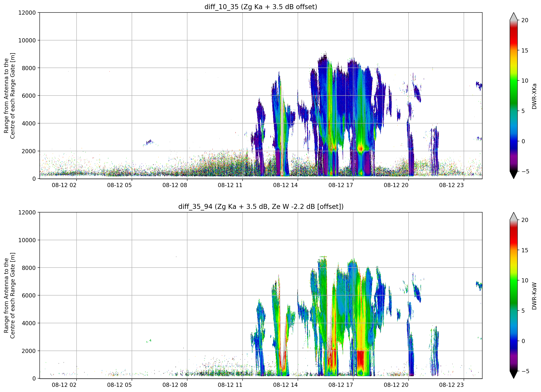Select "08-12 08" tick under the diff_10_35 plot
541x392 pixels.
[175, 185]
